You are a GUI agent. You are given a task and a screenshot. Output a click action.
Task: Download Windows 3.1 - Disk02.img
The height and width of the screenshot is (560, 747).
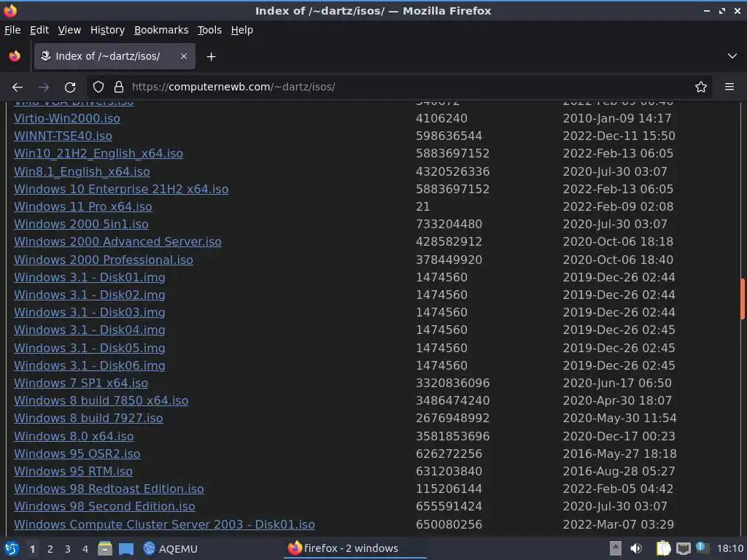point(90,295)
